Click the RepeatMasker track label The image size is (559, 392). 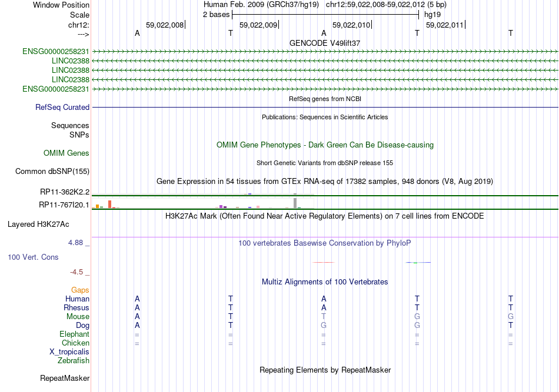[x=65, y=378]
